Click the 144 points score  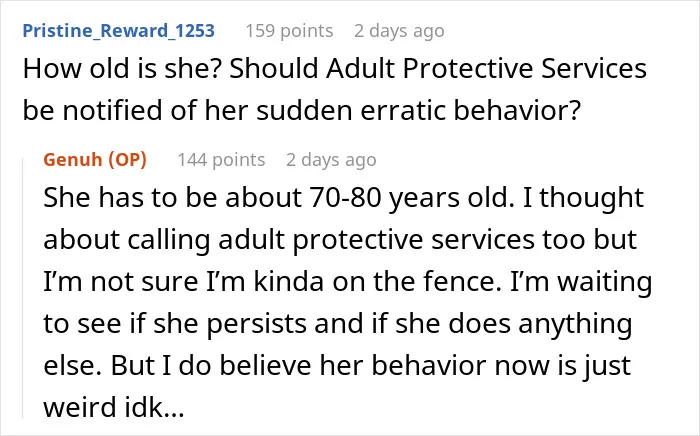pyautogui.click(x=221, y=159)
